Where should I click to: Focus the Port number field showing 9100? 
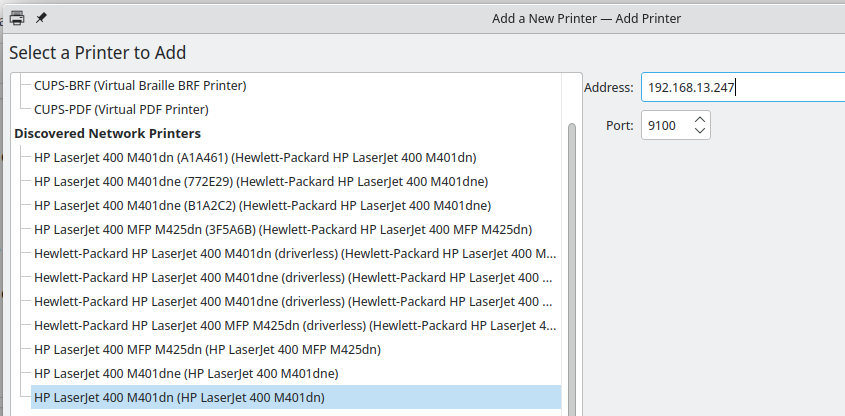tap(665, 125)
